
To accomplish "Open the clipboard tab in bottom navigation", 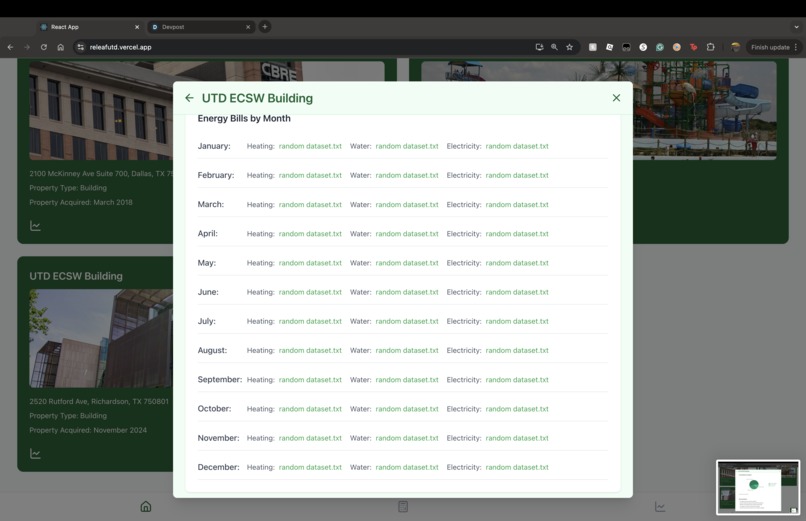I will click(403, 507).
